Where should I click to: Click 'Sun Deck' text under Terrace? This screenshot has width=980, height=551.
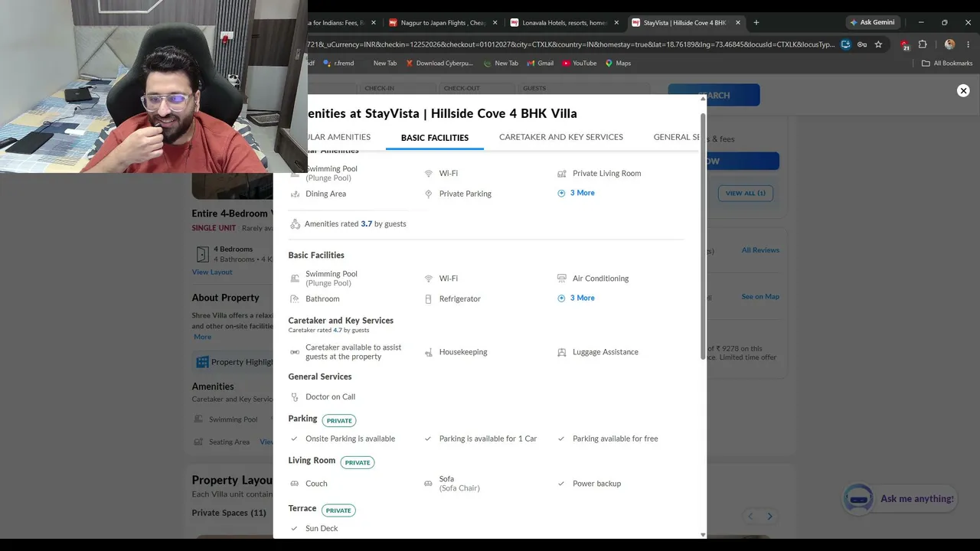click(322, 529)
